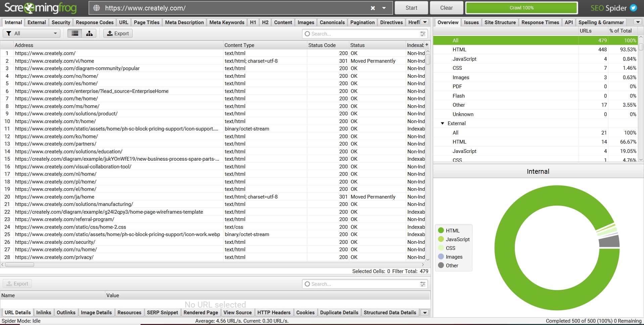
Task: Open the Response Times tab
Action: pyautogui.click(x=540, y=22)
